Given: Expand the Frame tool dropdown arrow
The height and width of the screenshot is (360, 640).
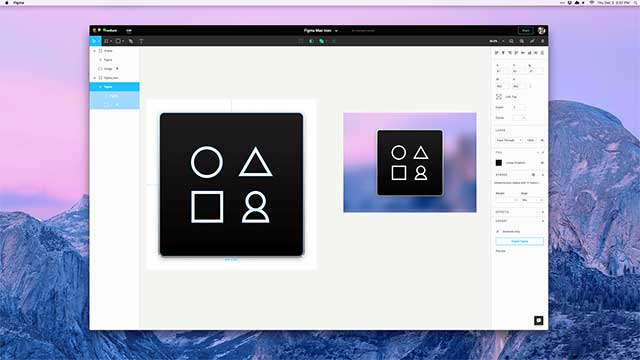Looking at the screenshot, I should (111, 41).
